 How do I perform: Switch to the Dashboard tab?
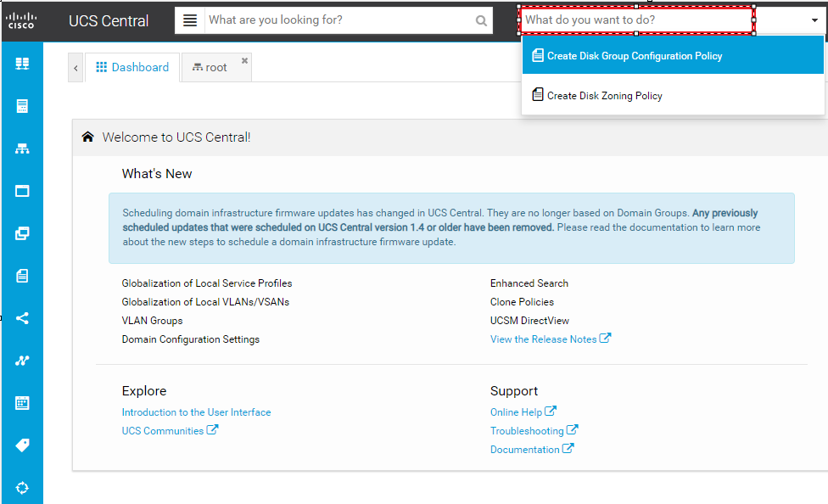(131, 67)
